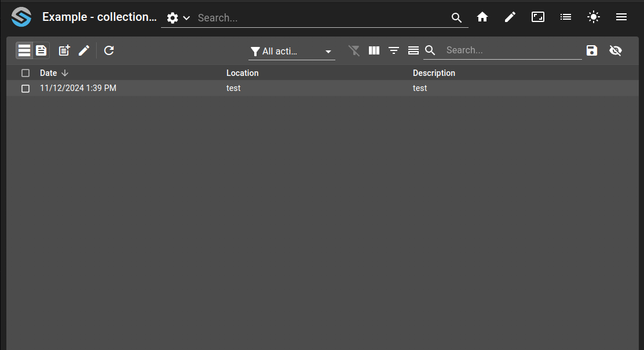Switch to table rows view mode
The width and height of the screenshot is (644, 350).
coord(24,50)
